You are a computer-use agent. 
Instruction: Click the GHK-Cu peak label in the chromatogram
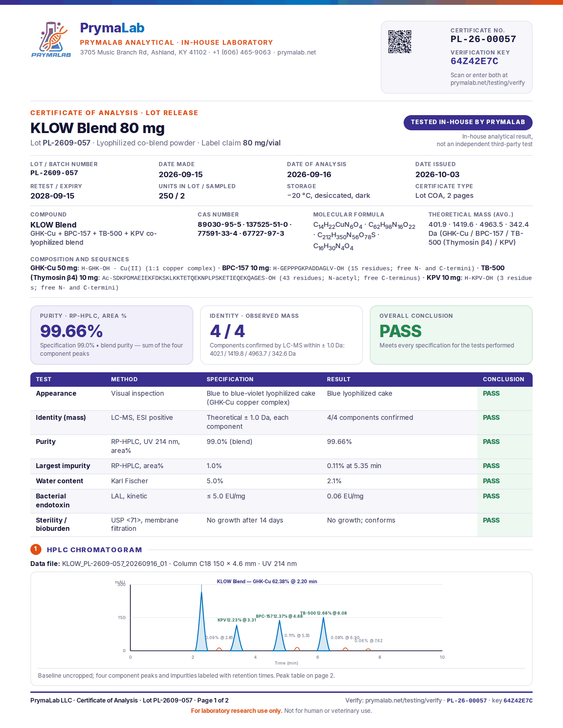pos(267,582)
